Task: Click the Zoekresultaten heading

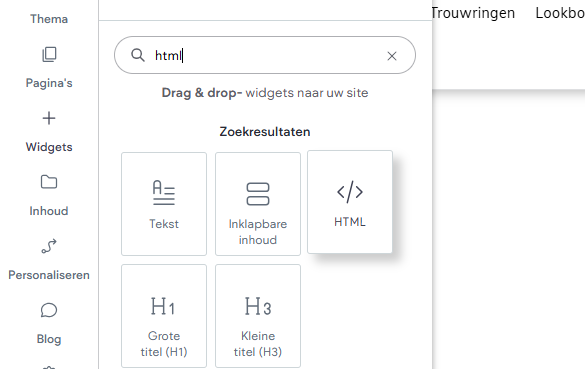Action: 265,132
